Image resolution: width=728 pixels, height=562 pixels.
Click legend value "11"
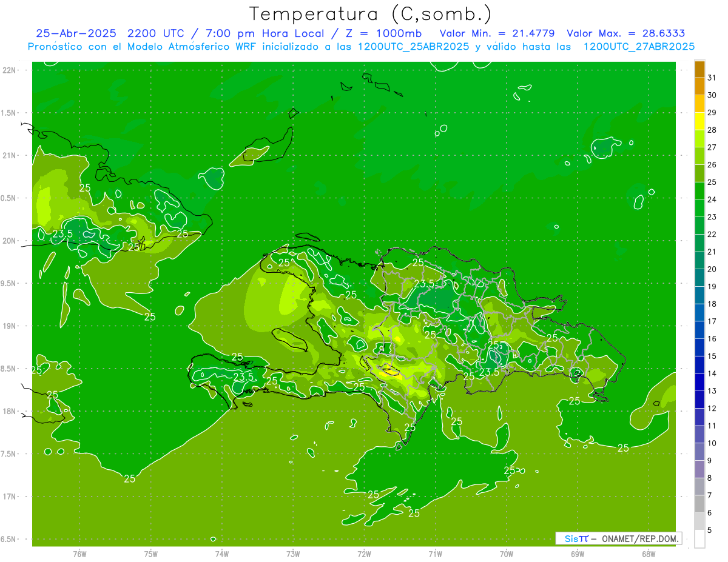coord(712,426)
